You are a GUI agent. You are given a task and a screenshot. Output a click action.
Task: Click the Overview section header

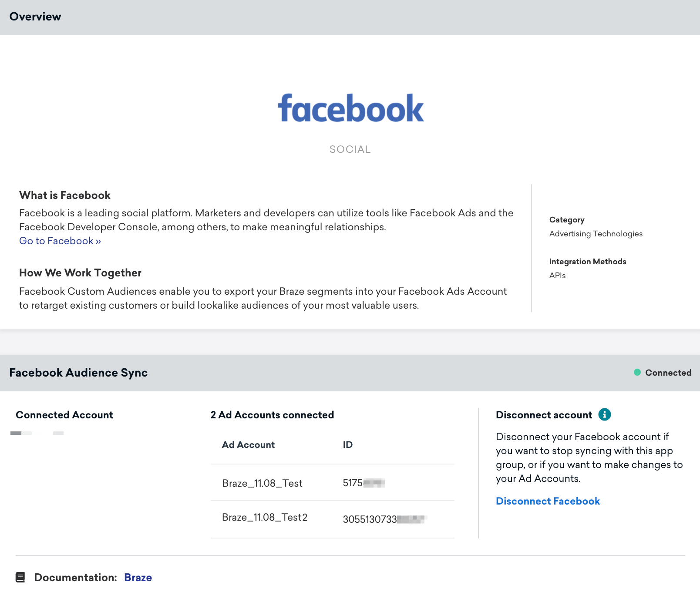[35, 17]
